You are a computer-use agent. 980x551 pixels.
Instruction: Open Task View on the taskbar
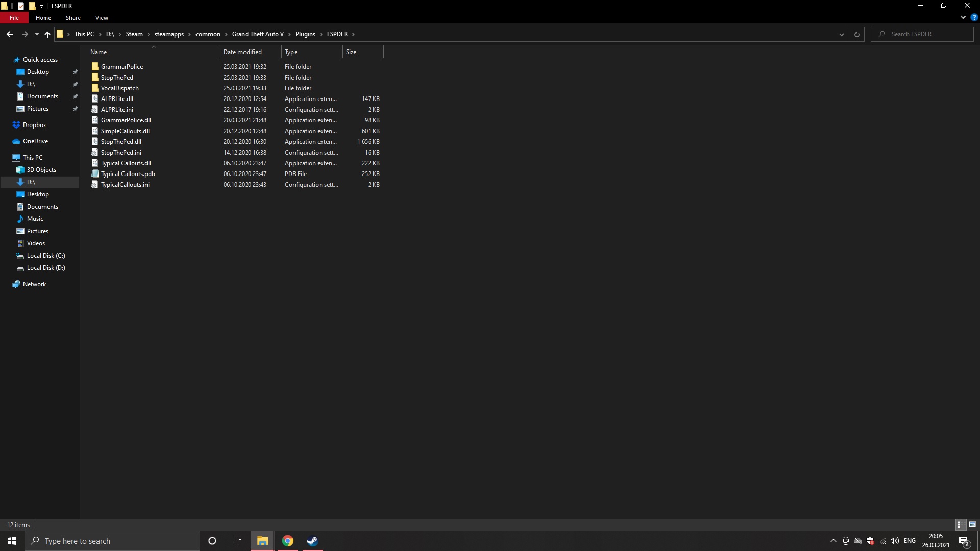pos(237,541)
